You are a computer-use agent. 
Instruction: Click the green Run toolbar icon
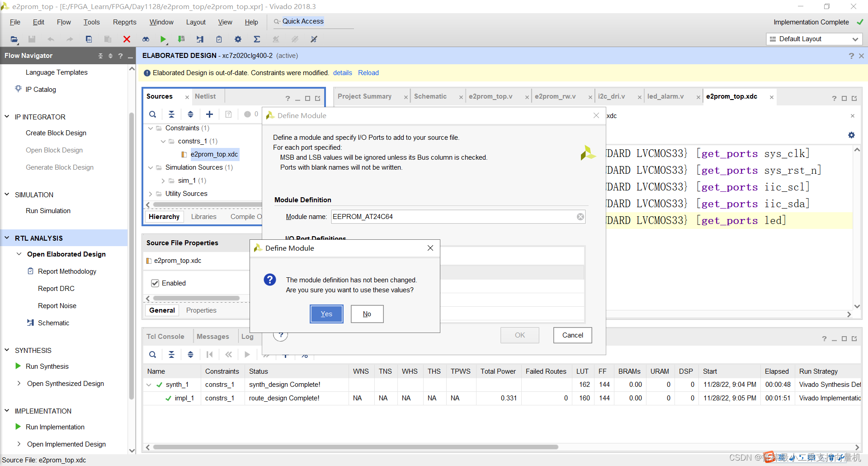click(163, 39)
